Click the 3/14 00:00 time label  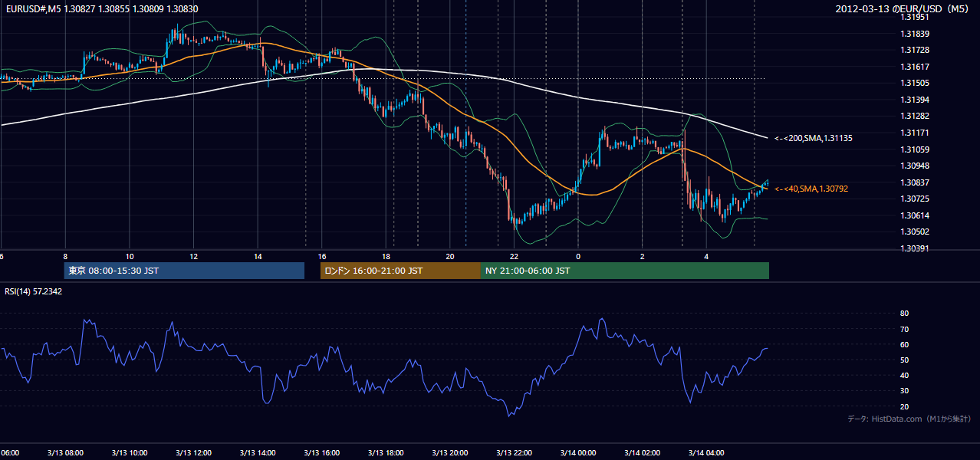577,452
